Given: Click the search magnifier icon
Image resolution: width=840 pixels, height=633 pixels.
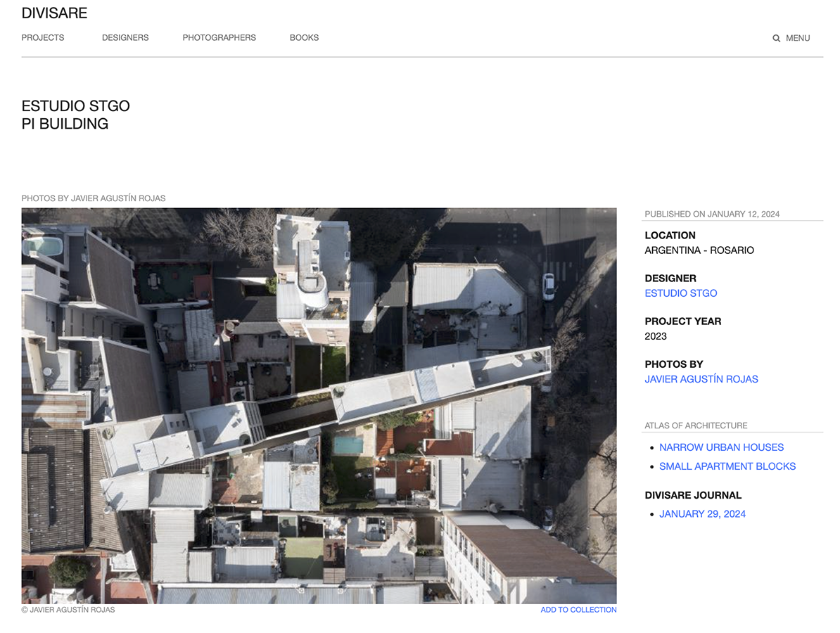Looking at the screenshot, I should tap(776, 38).
